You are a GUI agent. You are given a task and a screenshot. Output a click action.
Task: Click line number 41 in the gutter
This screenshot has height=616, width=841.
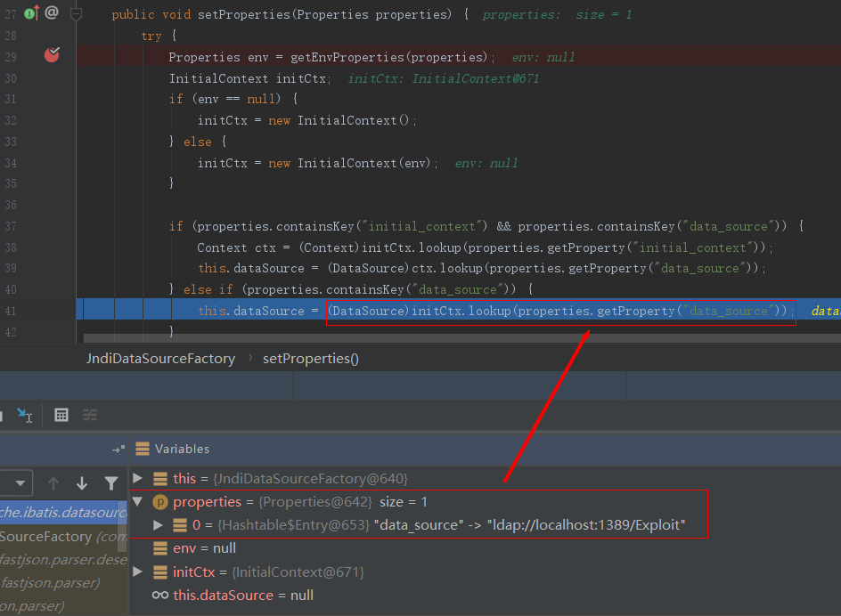click(11, 311)
